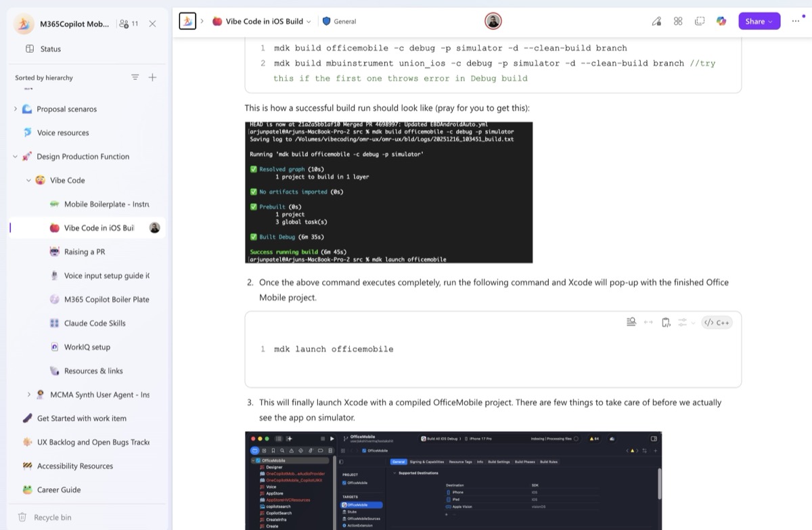Click find in code block icon

tap(631, 322)
